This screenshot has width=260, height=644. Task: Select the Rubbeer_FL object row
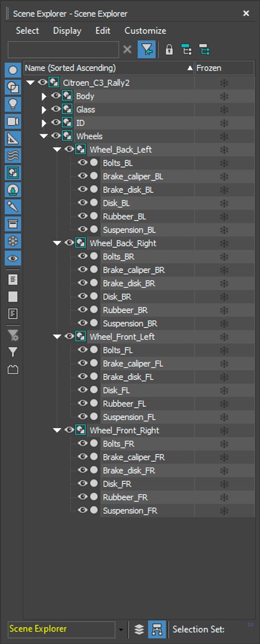(125, 403)
